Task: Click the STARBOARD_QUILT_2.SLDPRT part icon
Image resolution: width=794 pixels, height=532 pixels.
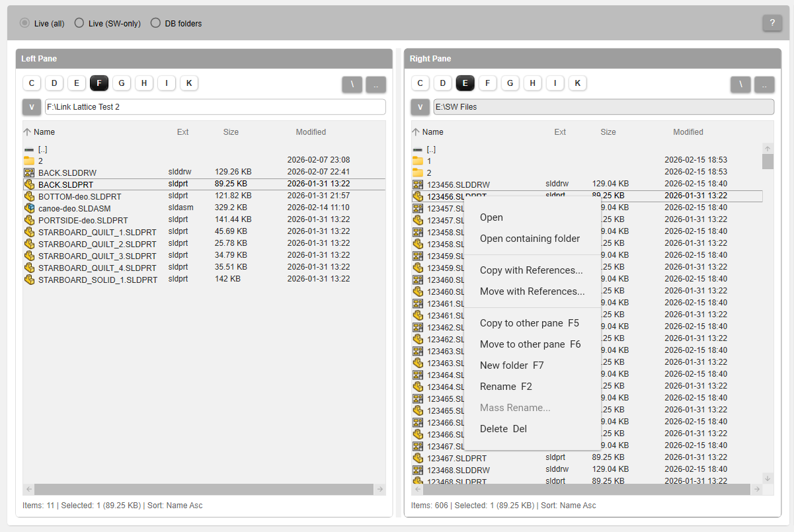Action: tap(29, 244)
